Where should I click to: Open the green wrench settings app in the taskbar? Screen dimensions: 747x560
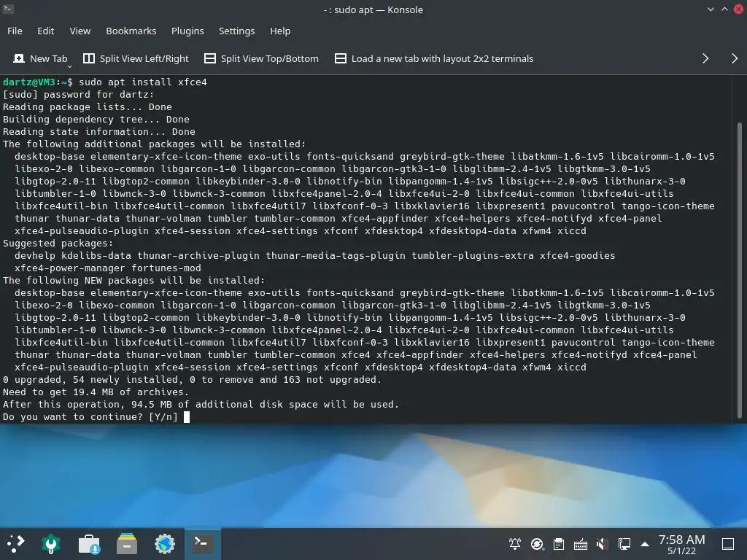[50, 543]
